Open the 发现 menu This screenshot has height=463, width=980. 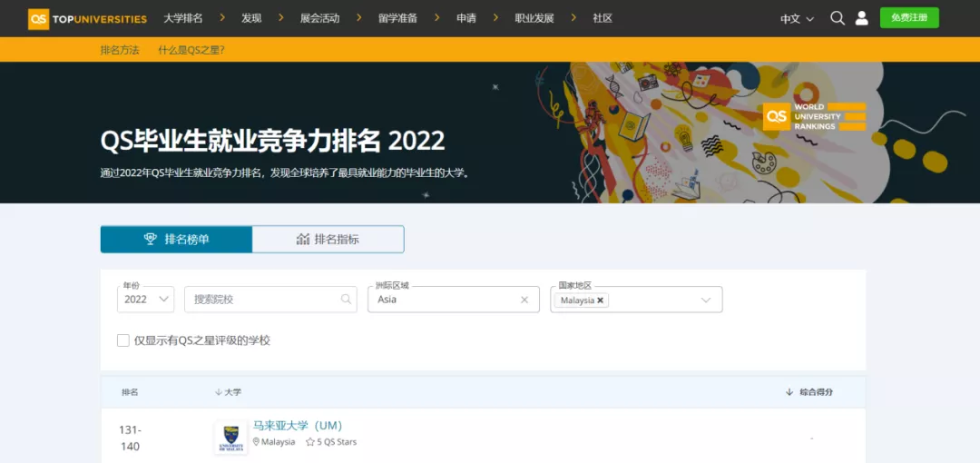251,18
